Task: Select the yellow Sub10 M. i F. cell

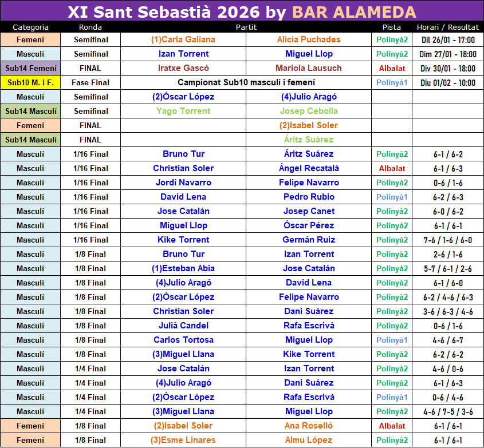Action: click(30, 82)
